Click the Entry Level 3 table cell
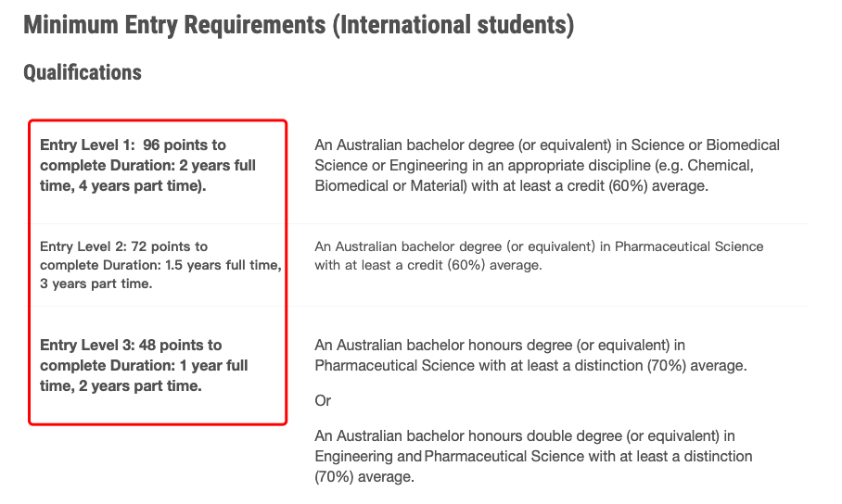The image size is (842, 504). click(x=158, y=366)
